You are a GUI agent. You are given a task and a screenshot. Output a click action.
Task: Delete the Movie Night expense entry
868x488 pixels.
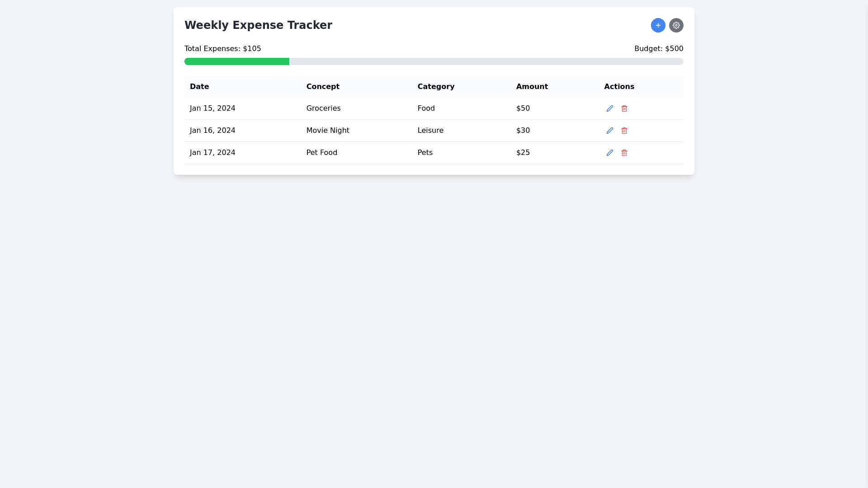click(624, 131)
